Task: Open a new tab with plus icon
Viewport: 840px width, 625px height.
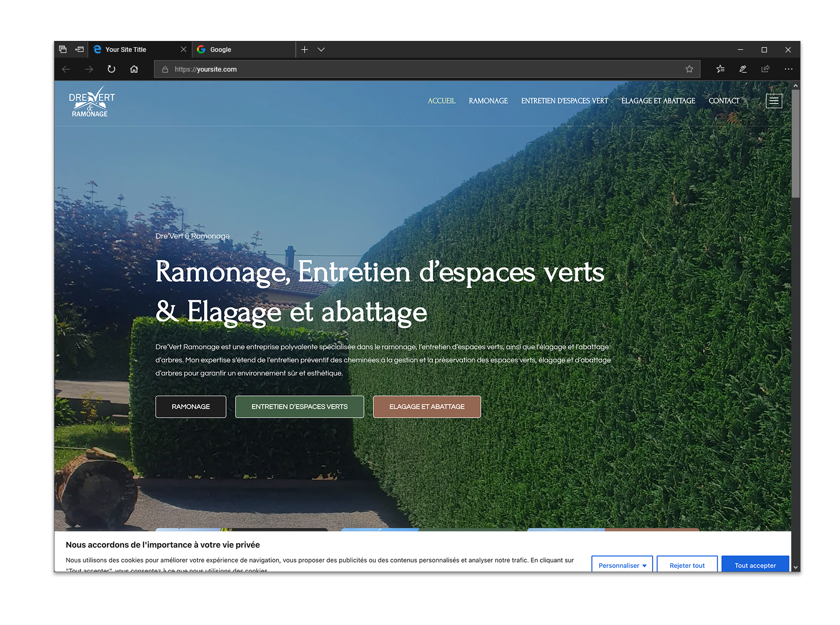Action: [305, 49]
